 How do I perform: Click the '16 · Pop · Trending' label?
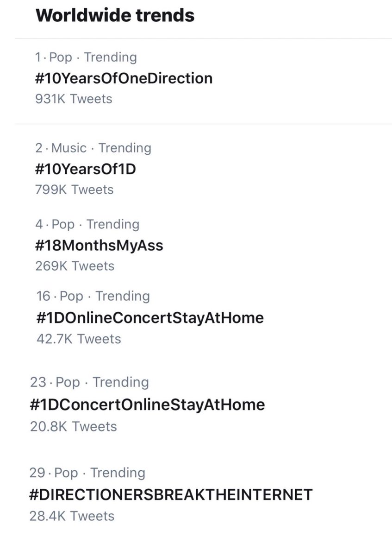tap(93, 296)
